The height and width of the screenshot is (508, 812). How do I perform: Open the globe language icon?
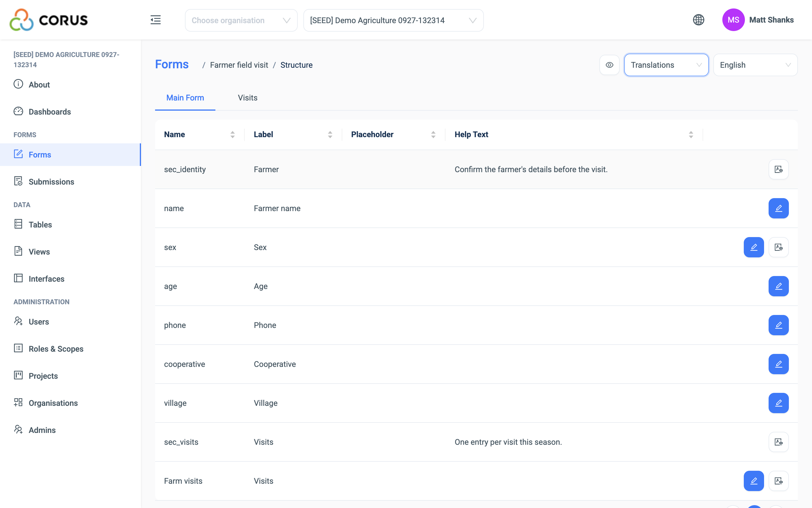698,20
